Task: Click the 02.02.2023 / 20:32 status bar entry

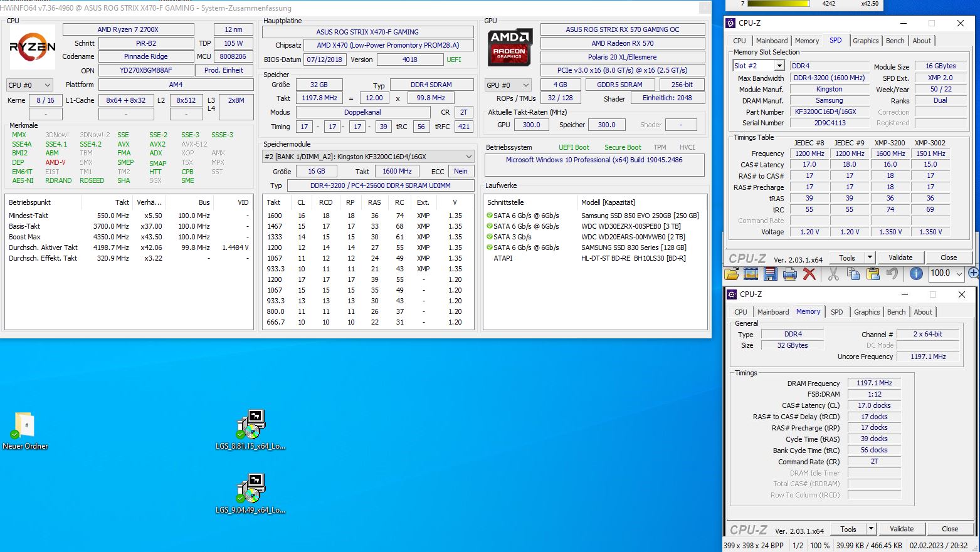Action: [x=939, y=546]
